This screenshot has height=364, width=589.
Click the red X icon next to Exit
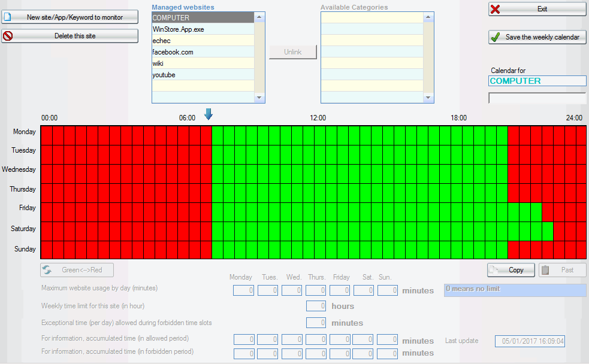[x=495, y=9]
